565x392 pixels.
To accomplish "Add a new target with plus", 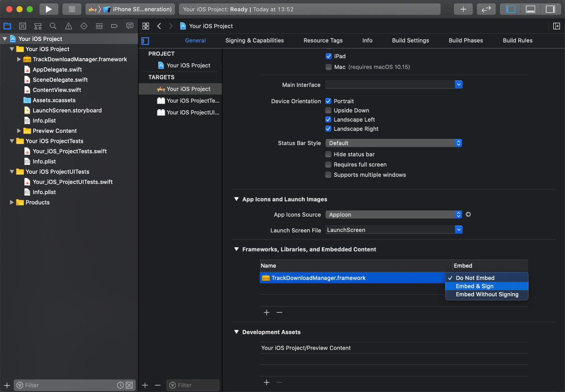I will pos(145,385).
